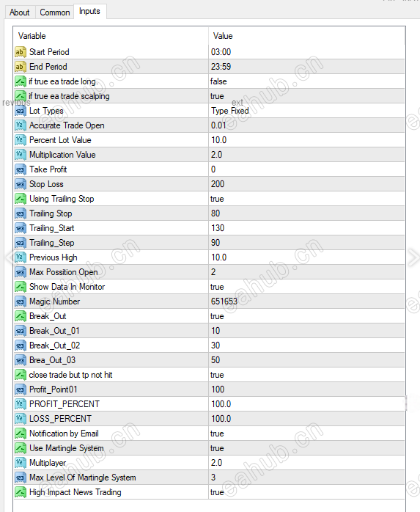Click the double icon beside PROFIT_PERCENT

point(21,404)
